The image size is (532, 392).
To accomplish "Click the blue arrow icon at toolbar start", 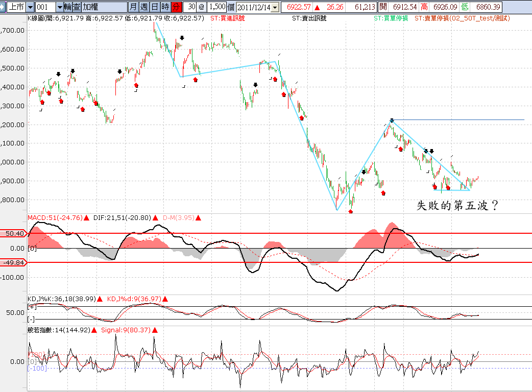I will (3, 7).
